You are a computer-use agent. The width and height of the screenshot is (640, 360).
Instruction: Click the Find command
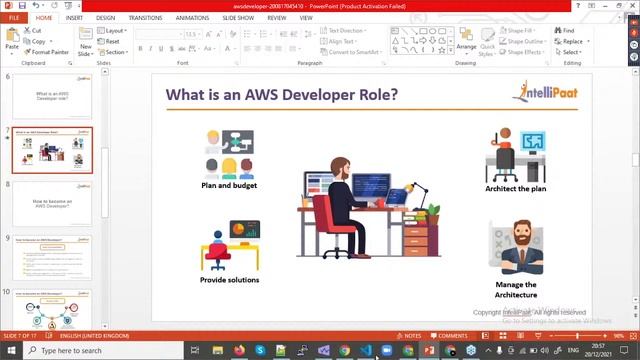564,31
